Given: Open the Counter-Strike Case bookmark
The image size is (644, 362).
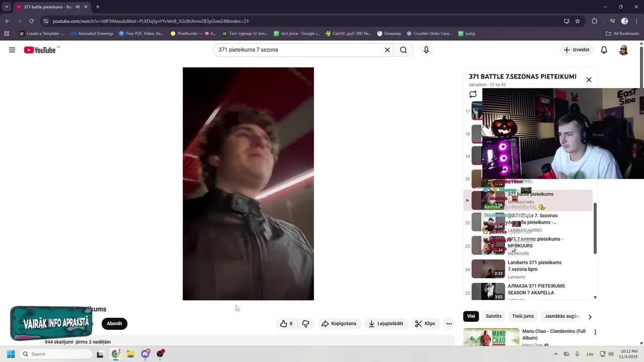Looking at the screenshot, I should tap(429, 34).
